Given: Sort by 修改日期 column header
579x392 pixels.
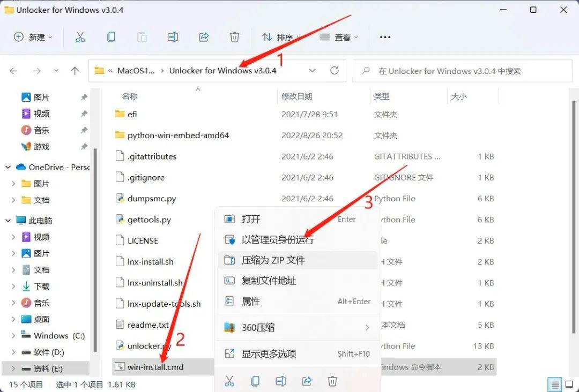Looking at the screenshot, I should pos(297,96).
